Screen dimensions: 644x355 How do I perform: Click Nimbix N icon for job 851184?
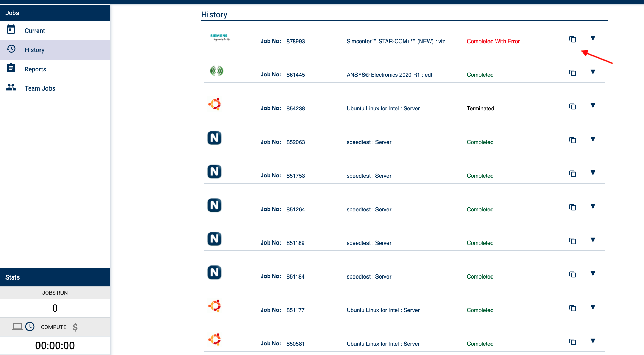click(214, 272)
